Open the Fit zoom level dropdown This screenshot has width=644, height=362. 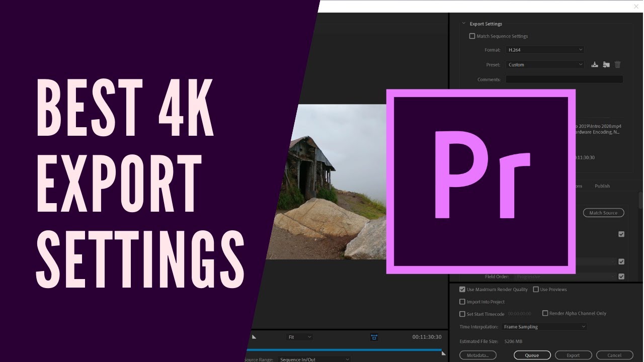(x=299, y=337)
